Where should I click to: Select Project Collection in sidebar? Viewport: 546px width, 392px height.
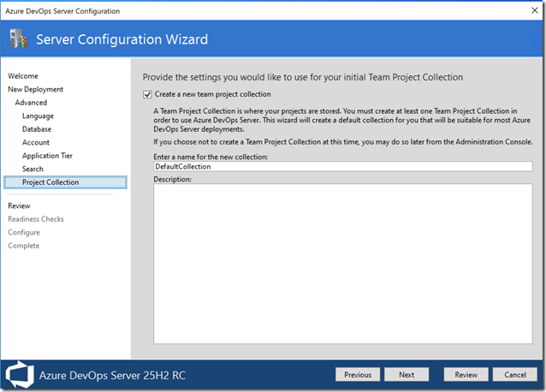(65, 182)
